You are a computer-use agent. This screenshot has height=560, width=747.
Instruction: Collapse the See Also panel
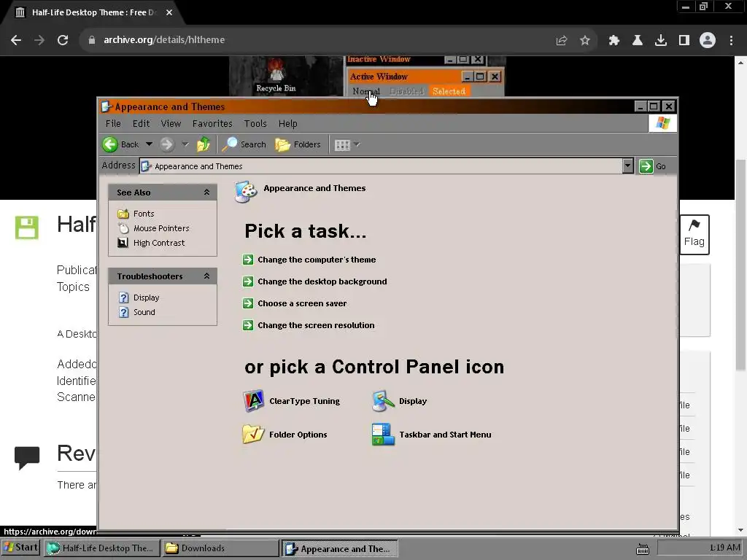pyautogui.click(x=206, y=192)
